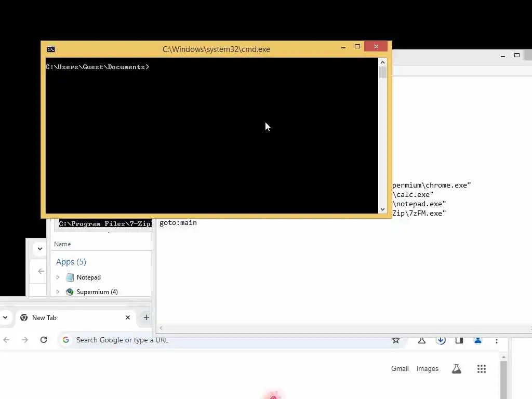The height and width of the screenshot is (399, 532).
Task: Click the 'goto:main' line in Notepad
Action: coord(178,223)
